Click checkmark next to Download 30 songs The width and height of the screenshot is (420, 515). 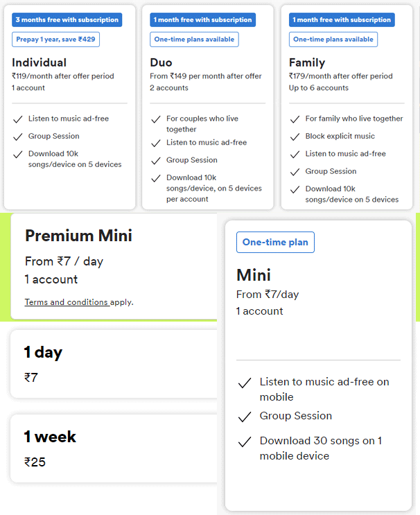click(244, 442)
